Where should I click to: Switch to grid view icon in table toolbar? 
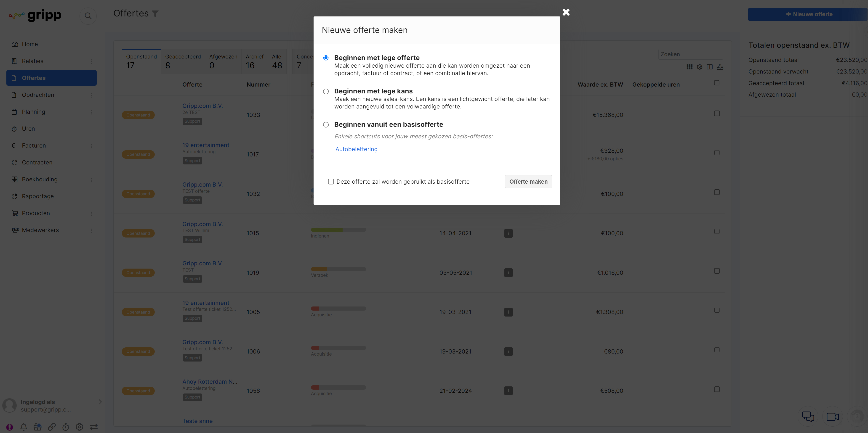pos(690,67)
